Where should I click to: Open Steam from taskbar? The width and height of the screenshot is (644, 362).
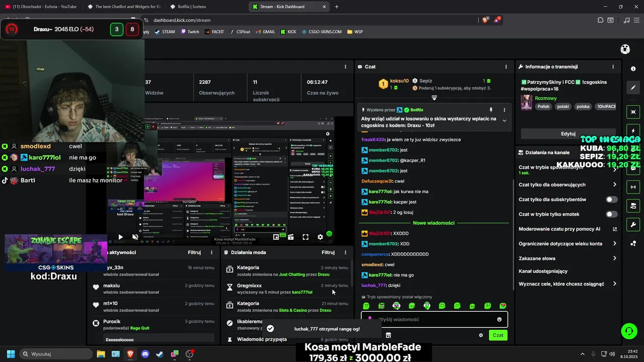pos(159,354)
